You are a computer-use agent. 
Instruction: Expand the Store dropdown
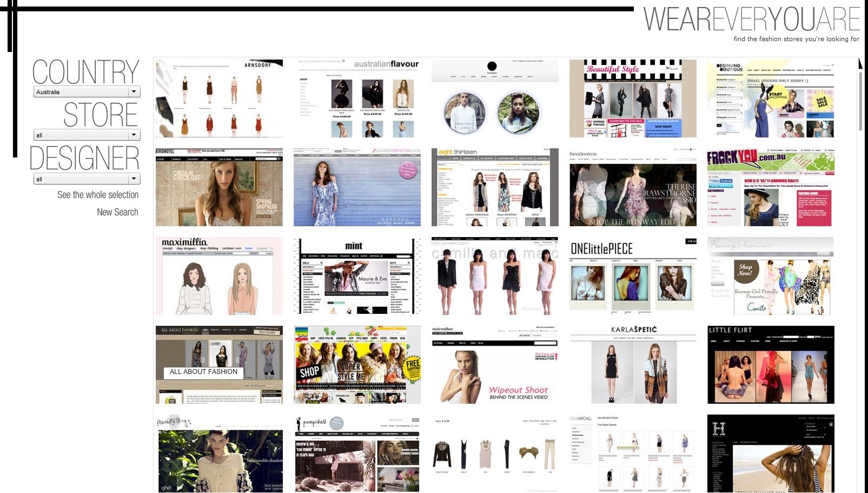tap(87, 135)
